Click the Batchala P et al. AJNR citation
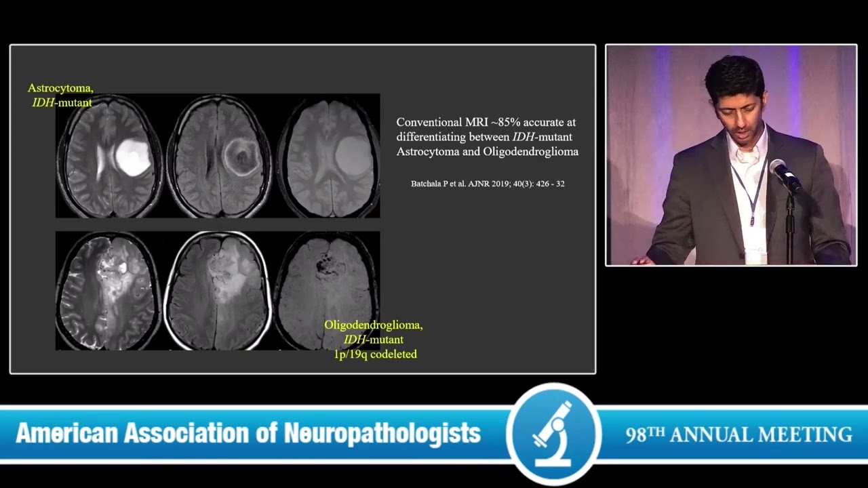Viewport: 868px width, 488px height. [x=488, y=184]
